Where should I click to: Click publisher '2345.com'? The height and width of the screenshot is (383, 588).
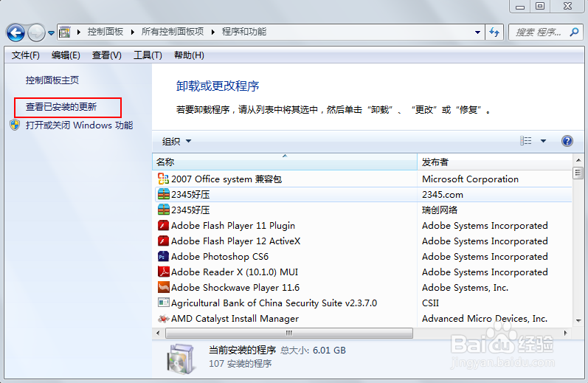(x=443, y=195)
